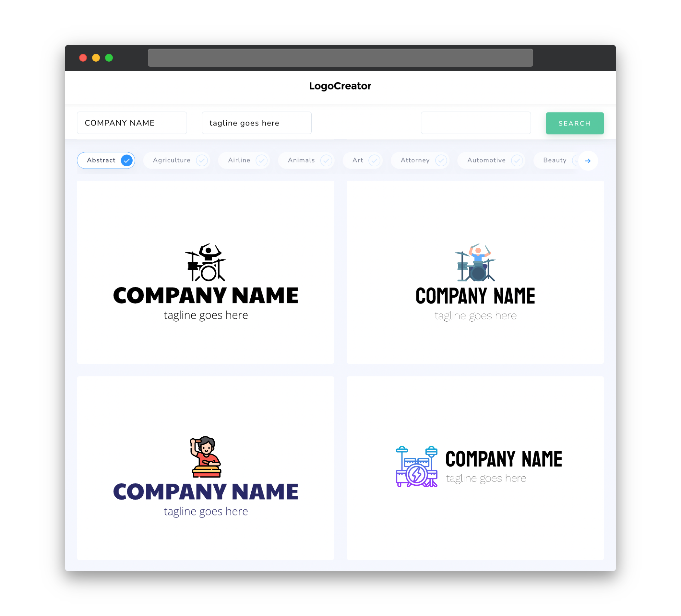Click the LogoCreator app title link
Viewport: 681px width, 616px height.
point(340,86)
